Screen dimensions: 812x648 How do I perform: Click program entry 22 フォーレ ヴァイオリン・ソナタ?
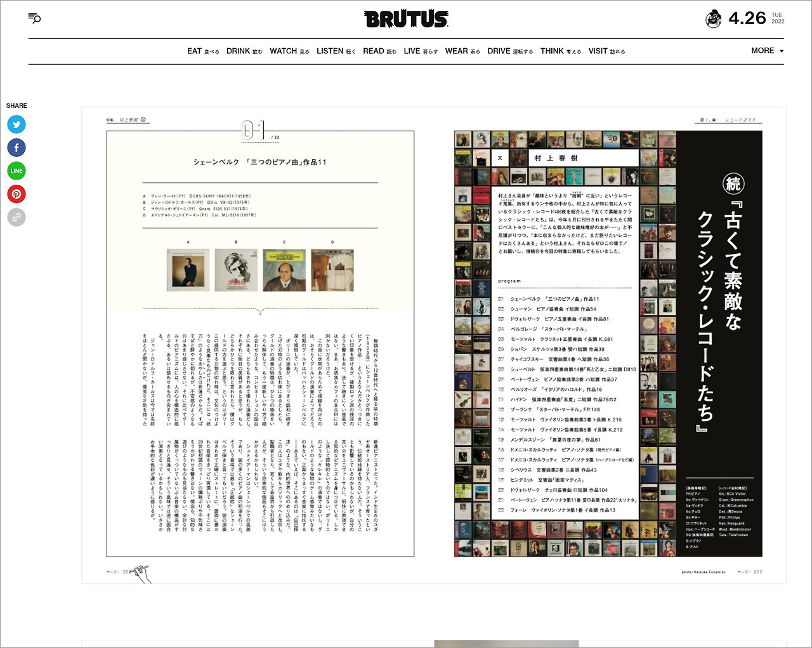[x=556, y=510]
